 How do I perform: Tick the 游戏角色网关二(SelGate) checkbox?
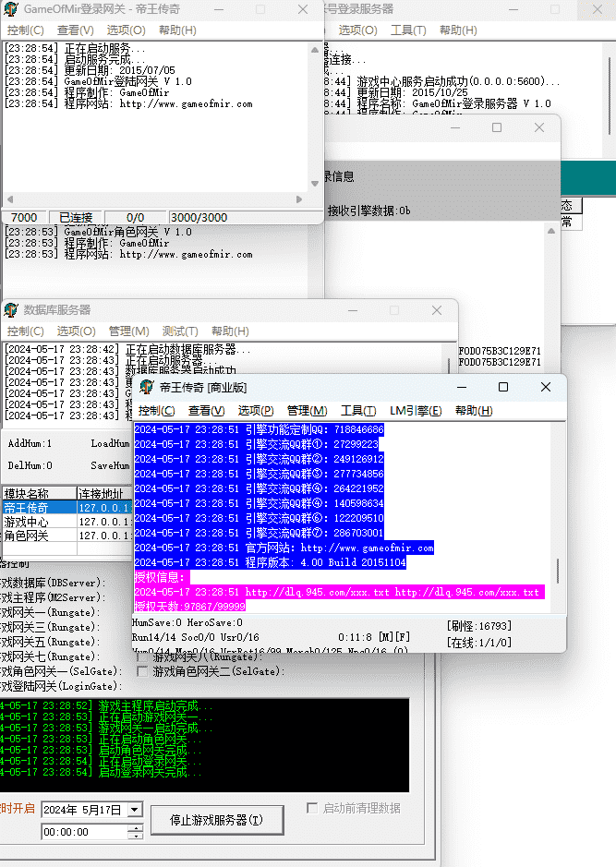pyautogui.click(x=142, y=671)
